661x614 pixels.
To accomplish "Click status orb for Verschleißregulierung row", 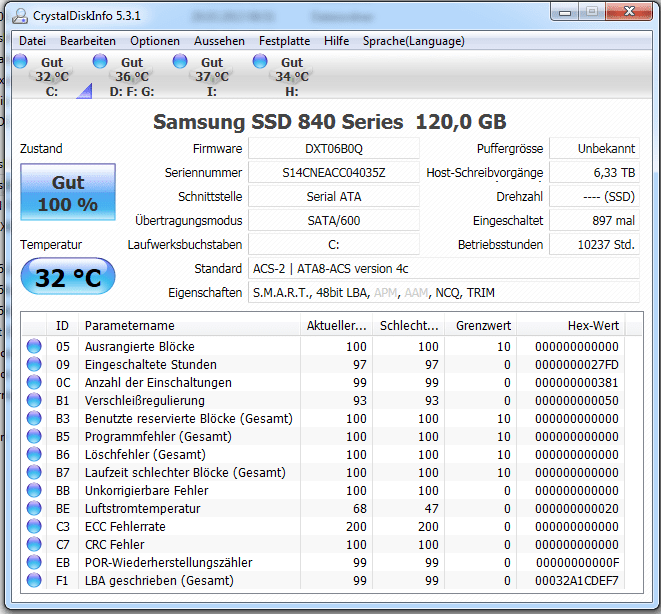I will (x=35, y=401).
